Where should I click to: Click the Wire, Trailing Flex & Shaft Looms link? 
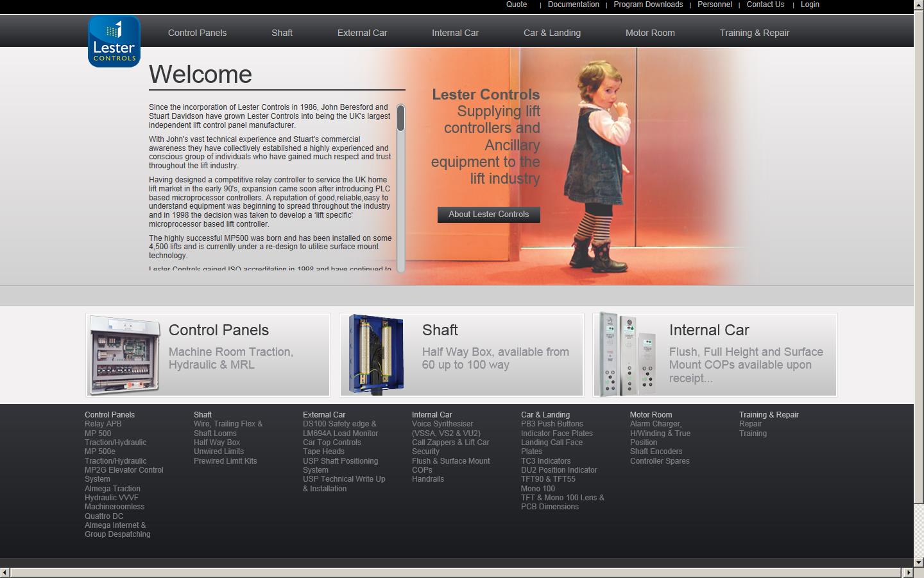pyautogui.click(x=228, y=428)
